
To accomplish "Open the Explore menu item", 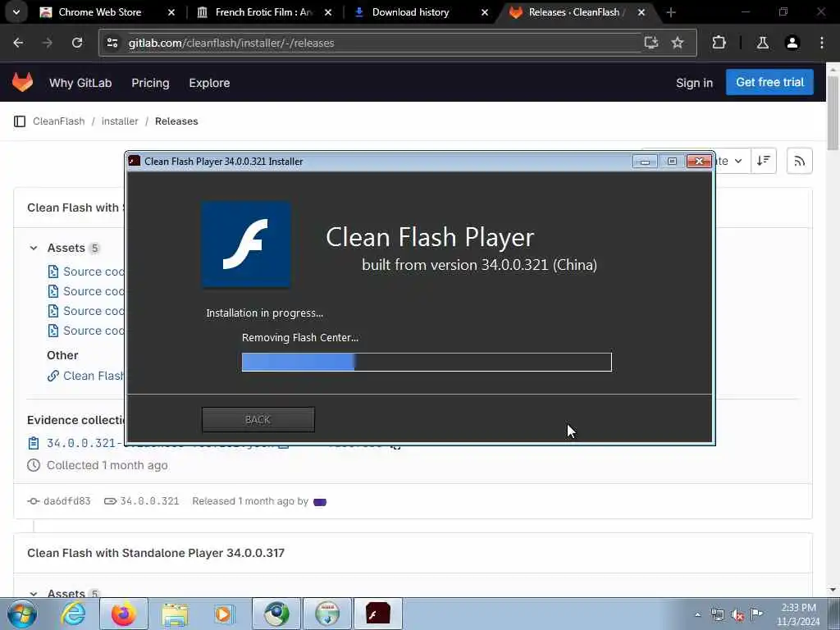I will (209, 83).
